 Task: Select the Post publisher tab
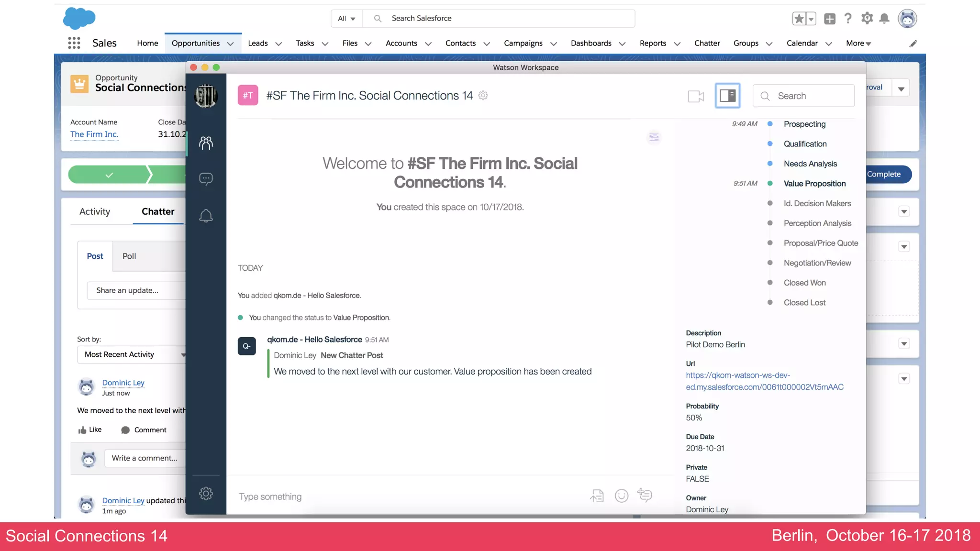95,256
